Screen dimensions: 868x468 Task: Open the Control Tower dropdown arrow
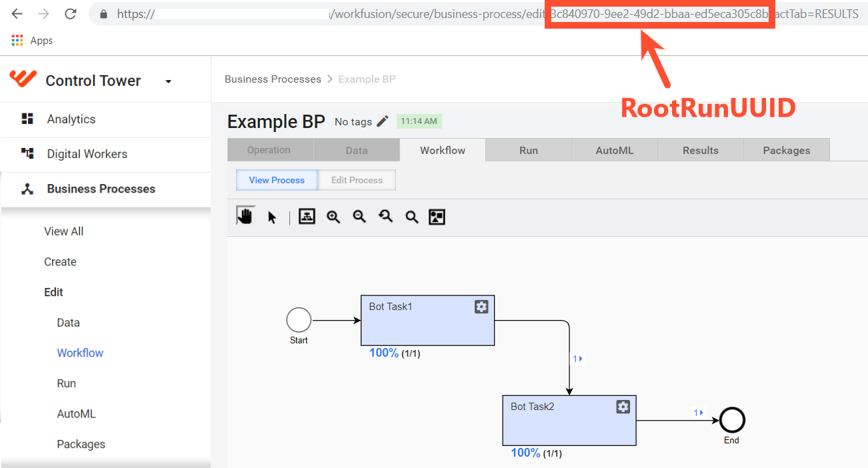168,81
